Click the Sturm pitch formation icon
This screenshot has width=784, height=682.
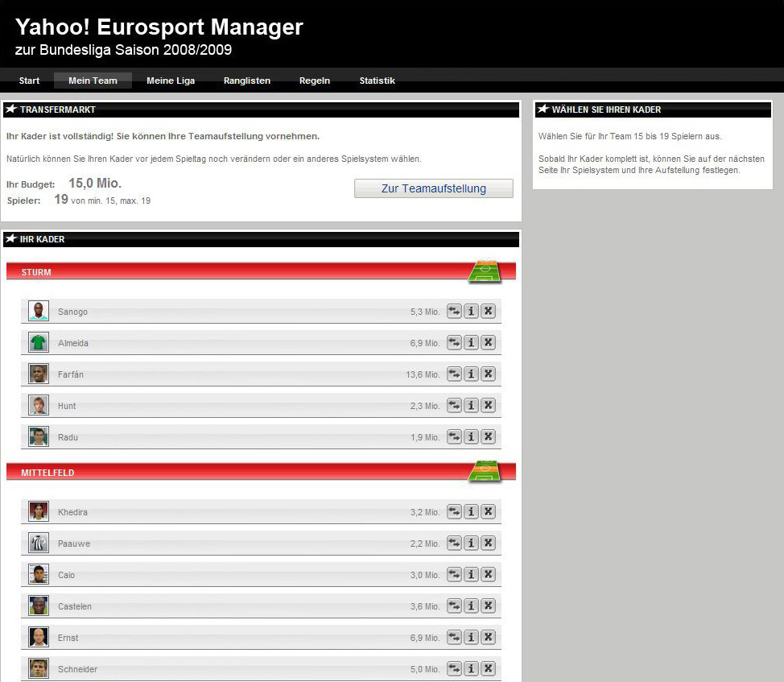coord(485,272)
